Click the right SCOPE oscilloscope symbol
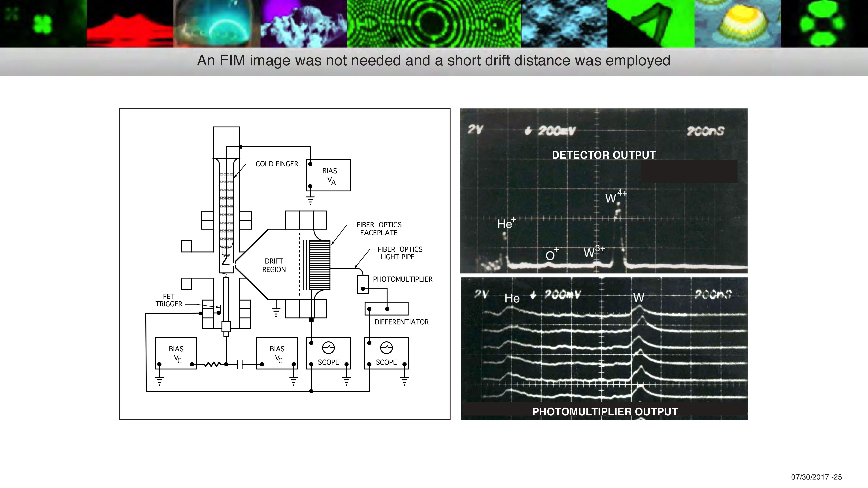 386,348
